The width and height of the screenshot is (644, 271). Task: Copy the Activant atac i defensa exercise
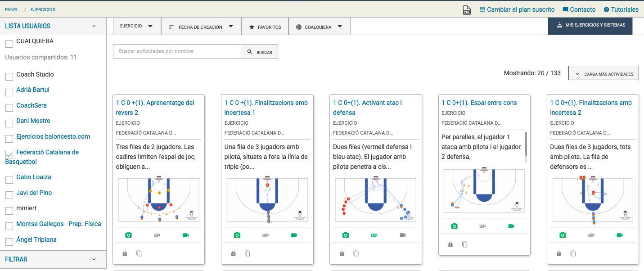(x=356, y=253)
